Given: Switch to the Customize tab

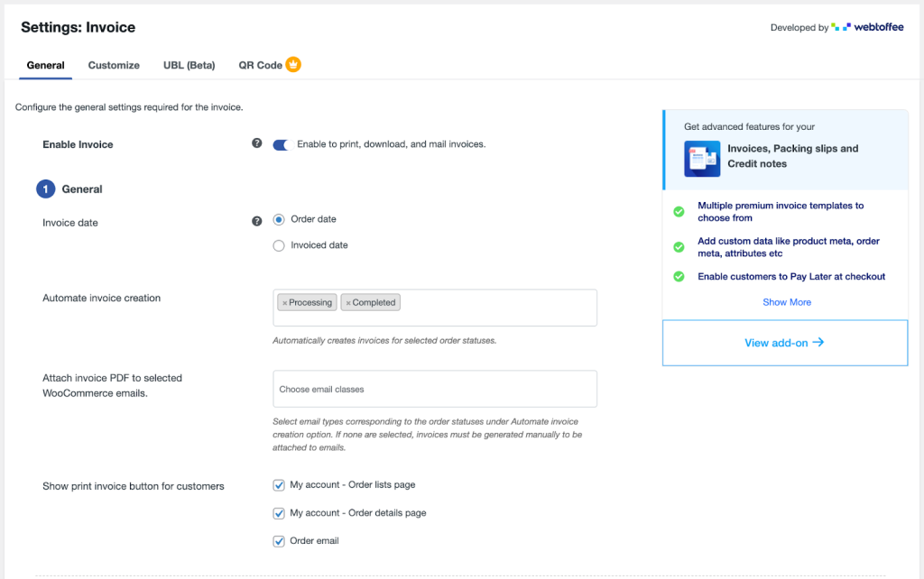Looking at the screenshot, I should click(114, 64).
